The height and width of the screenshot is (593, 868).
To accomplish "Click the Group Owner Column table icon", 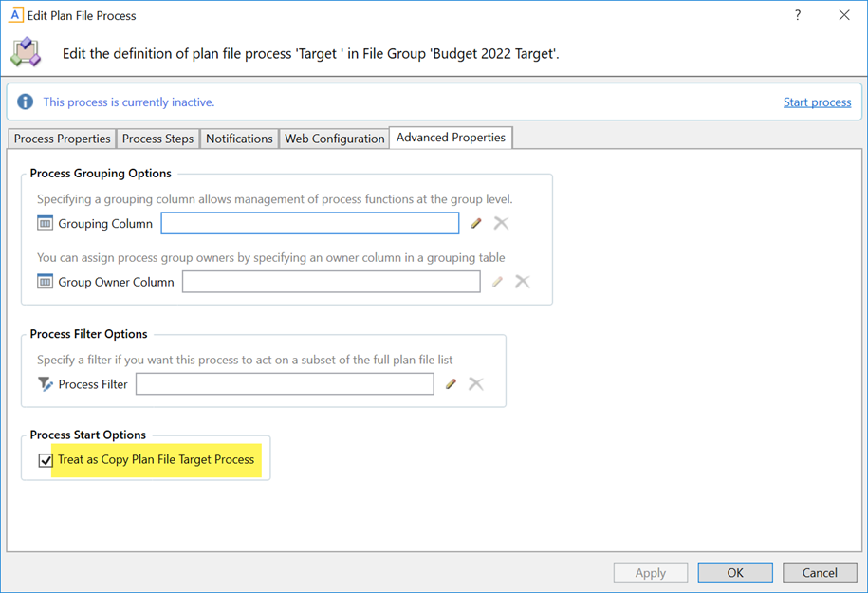I will (x=45, y=282).
